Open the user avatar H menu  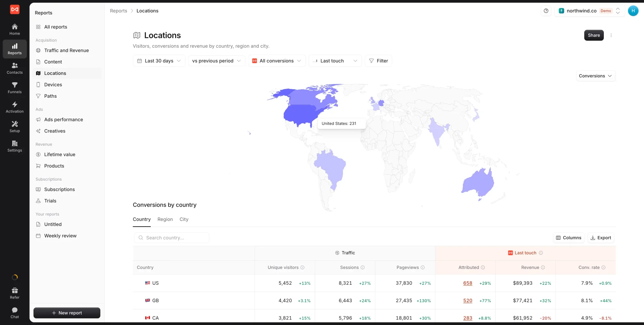(633, 11)
